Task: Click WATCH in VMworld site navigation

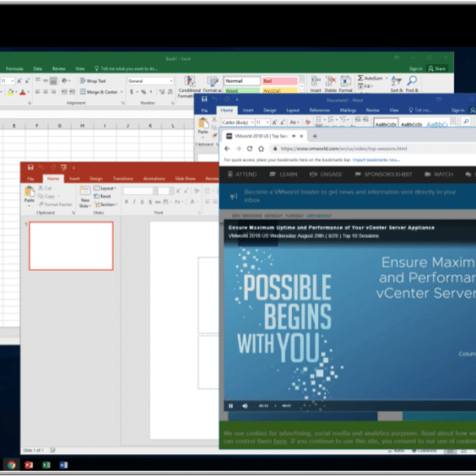Action: point(439,174)
